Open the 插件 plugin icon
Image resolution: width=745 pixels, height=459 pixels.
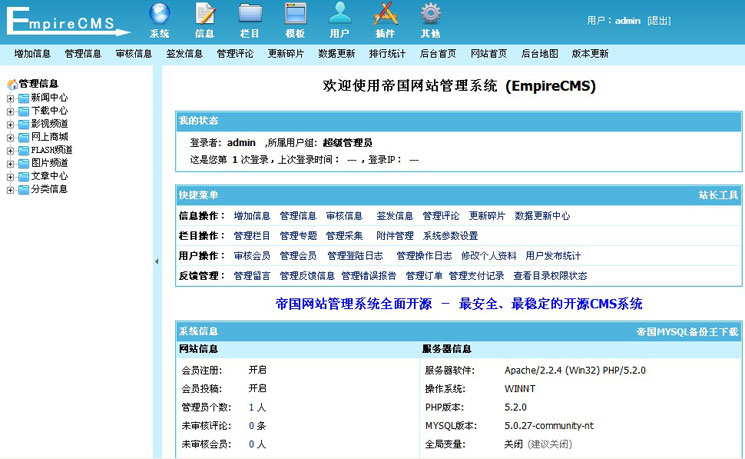pyautogui.click(x=385, y=14)
